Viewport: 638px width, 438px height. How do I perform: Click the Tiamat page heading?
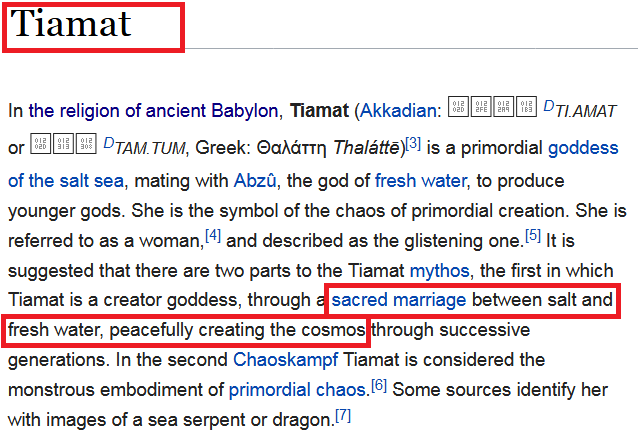[70, 24]
